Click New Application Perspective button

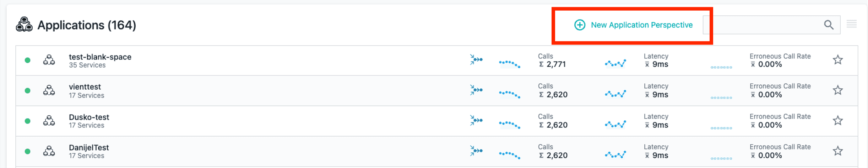tap(634, 25)
